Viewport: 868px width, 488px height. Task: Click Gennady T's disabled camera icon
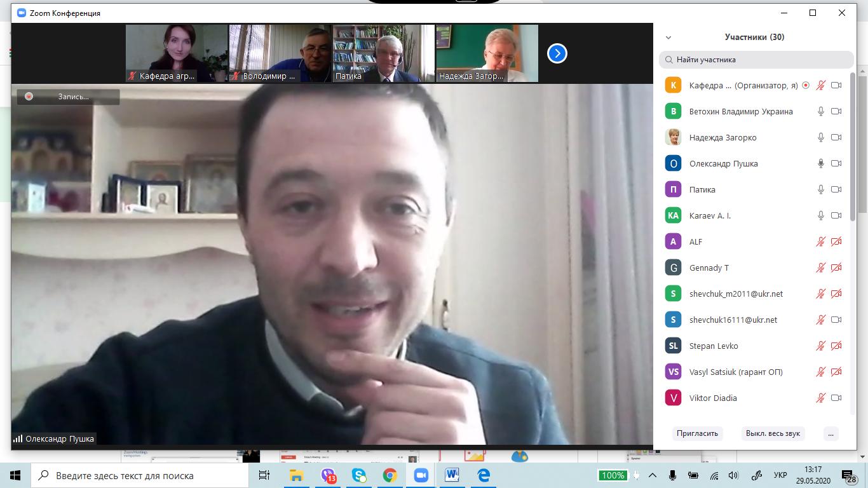pos(836,268)
